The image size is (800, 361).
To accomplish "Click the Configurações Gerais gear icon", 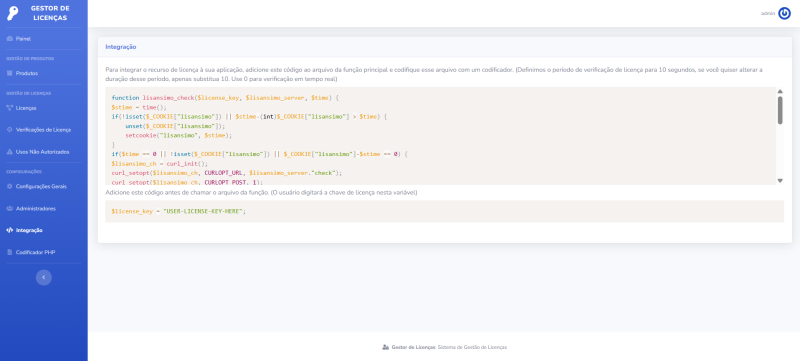I will point(9,187).
